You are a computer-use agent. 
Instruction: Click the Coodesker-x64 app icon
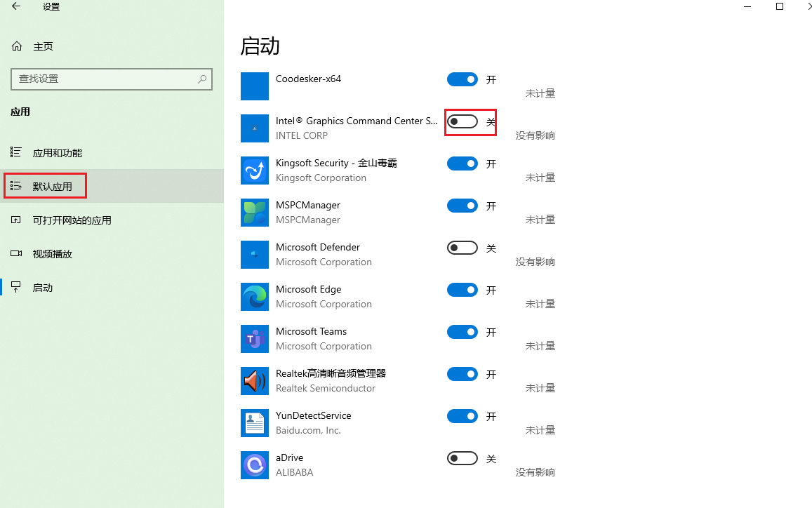click(x=254, y=86)
